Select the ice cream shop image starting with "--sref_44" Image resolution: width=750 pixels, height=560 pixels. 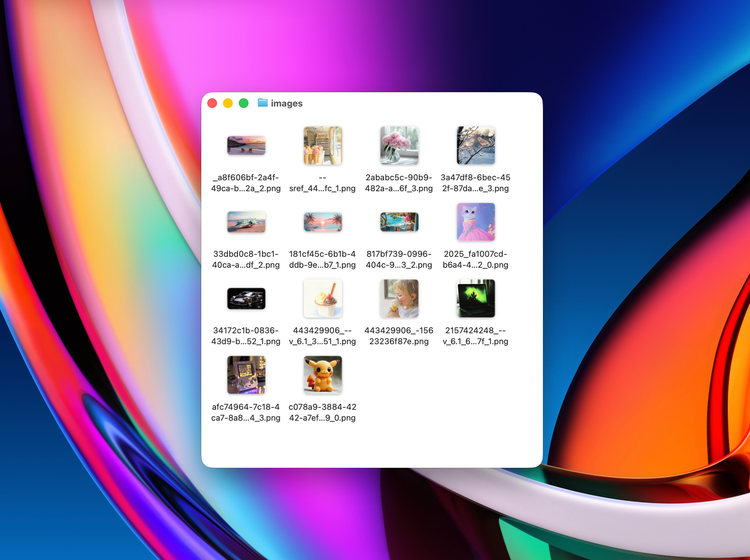click(x=323, y=145)
